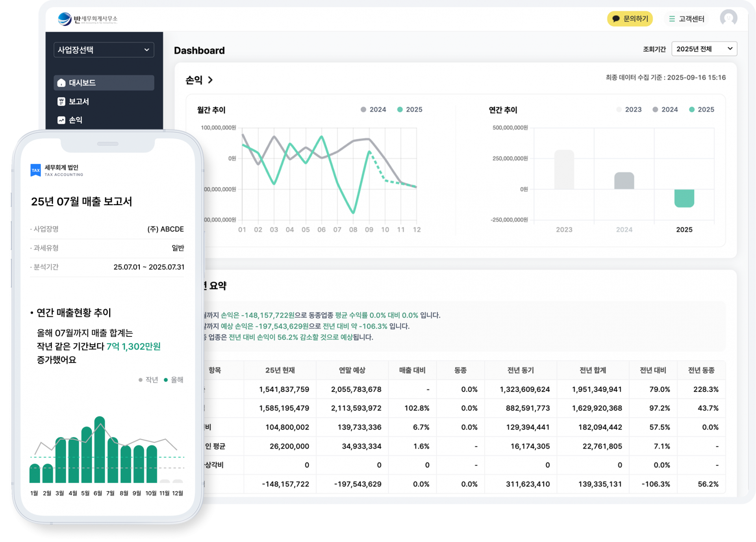Click the 25년 07월 매출 보고서 title
Screen dimensions: 756x542
tap(82, 202)
